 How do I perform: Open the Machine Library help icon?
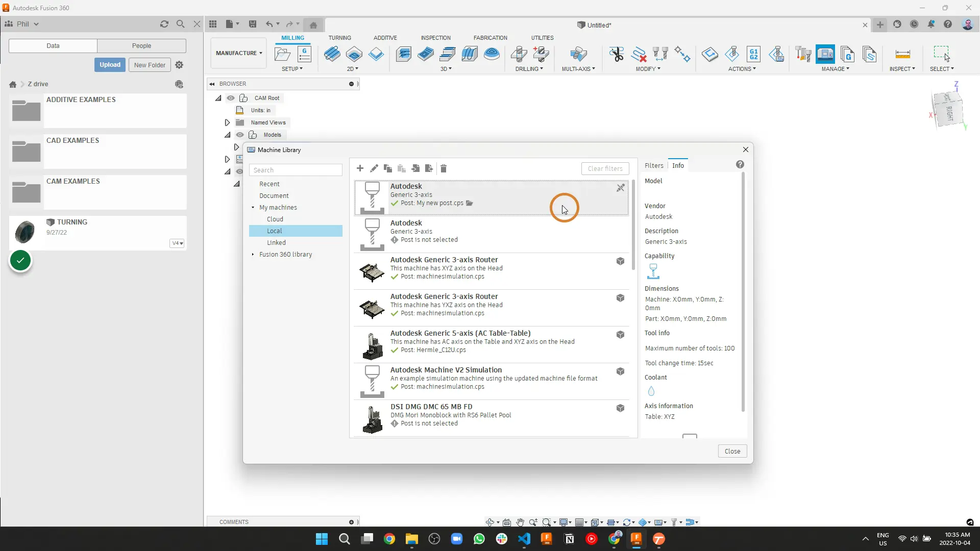click(x=740, y=164)
